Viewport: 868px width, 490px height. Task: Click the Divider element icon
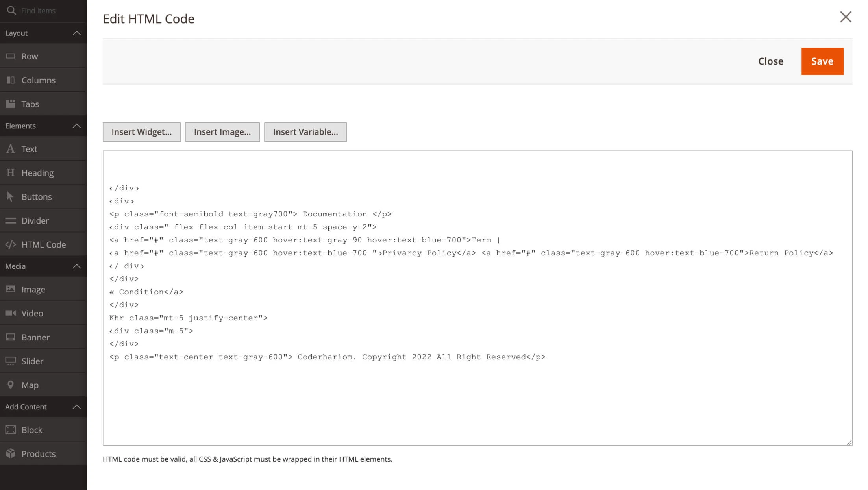[10, 220]
